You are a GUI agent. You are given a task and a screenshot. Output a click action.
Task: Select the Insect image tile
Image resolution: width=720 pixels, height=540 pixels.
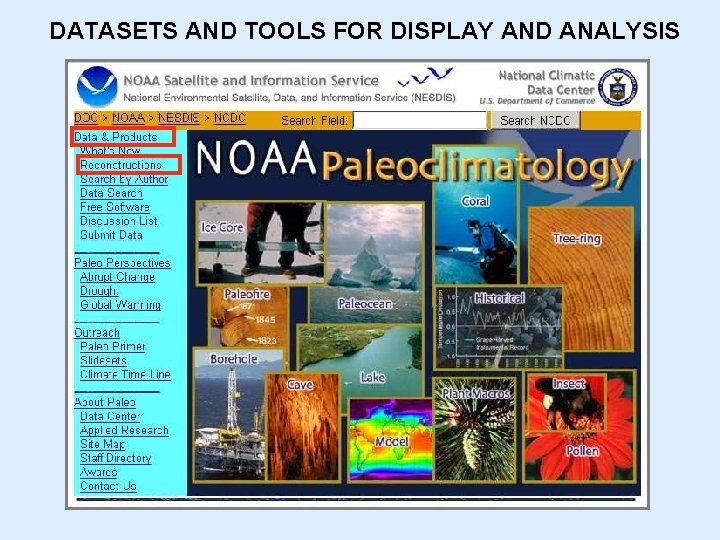coord(566,402)
